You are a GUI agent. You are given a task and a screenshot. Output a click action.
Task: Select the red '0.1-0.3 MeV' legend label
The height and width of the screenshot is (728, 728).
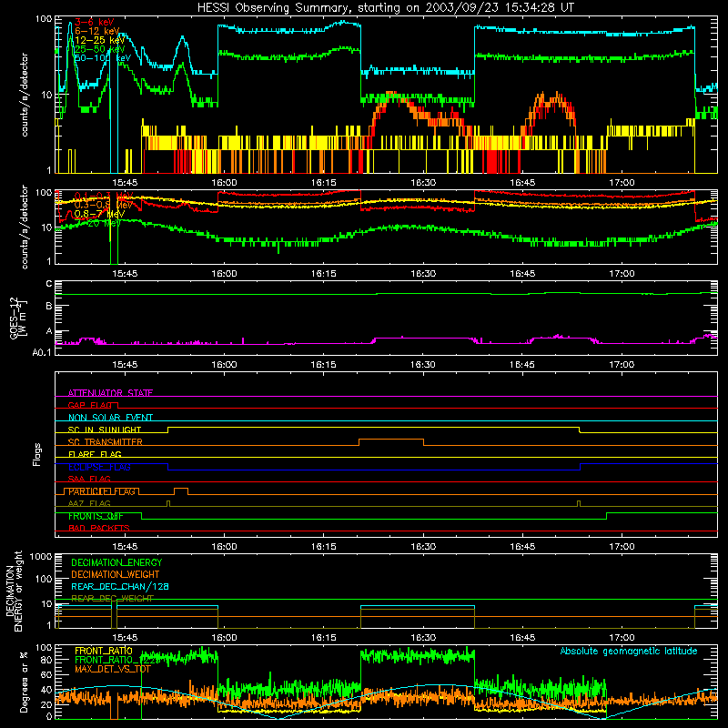pos(103,196)
